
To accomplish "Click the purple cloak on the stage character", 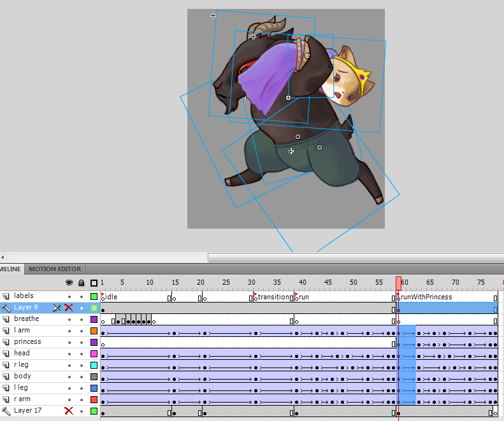I will 267,76.
